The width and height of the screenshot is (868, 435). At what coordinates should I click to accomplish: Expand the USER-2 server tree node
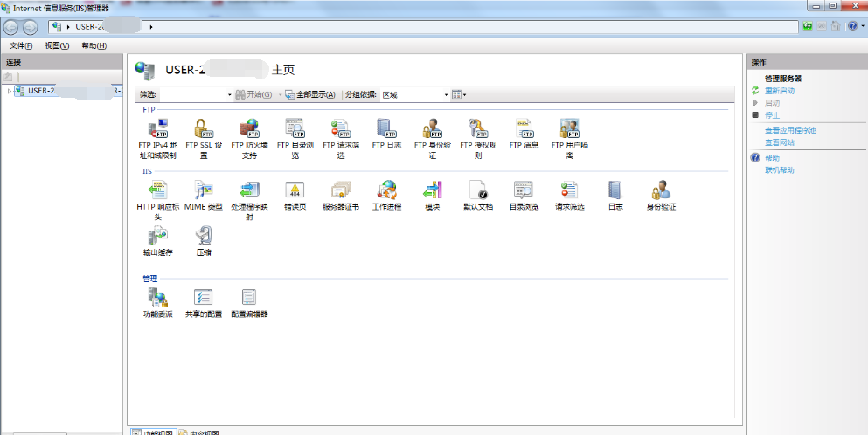(x=9, y=91)
